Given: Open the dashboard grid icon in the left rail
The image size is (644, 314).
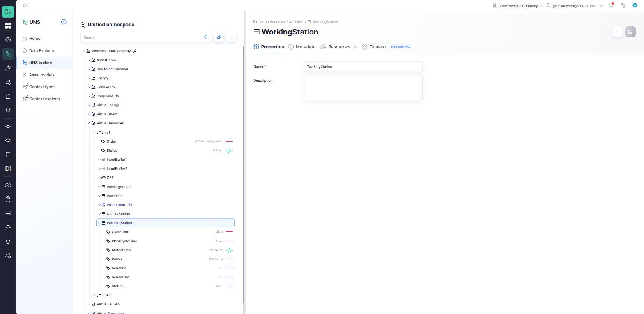Looking at the screenshot, I should (8, 26).
